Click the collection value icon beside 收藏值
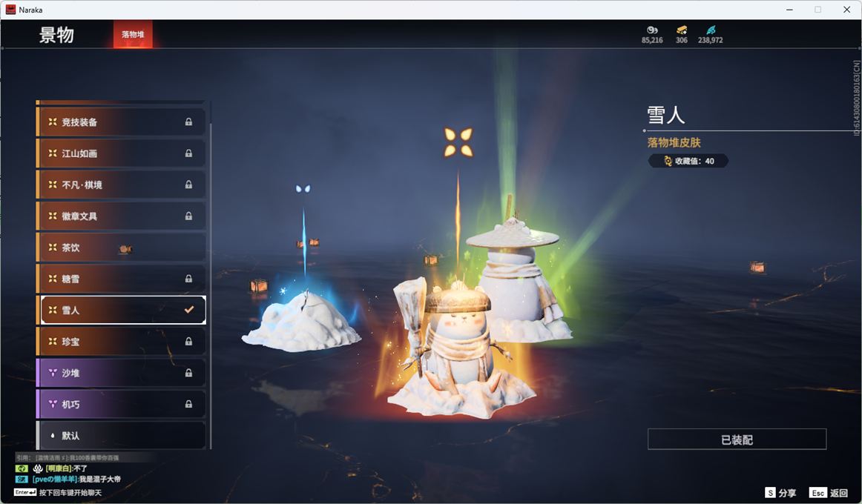Viewport: 862px width, 504px height. pyautogui.click(x=668, y=161)
